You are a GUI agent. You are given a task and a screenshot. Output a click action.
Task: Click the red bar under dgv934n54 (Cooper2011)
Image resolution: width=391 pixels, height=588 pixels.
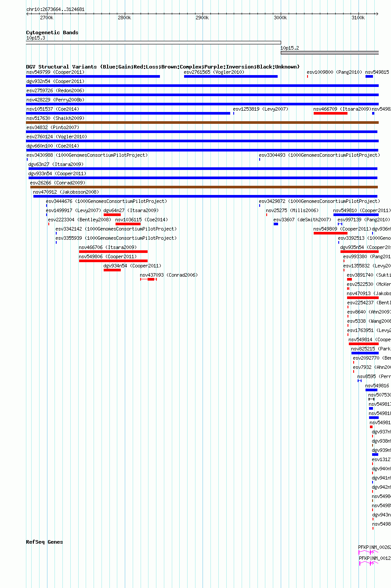pyautogui.click(x=112, y=270)
